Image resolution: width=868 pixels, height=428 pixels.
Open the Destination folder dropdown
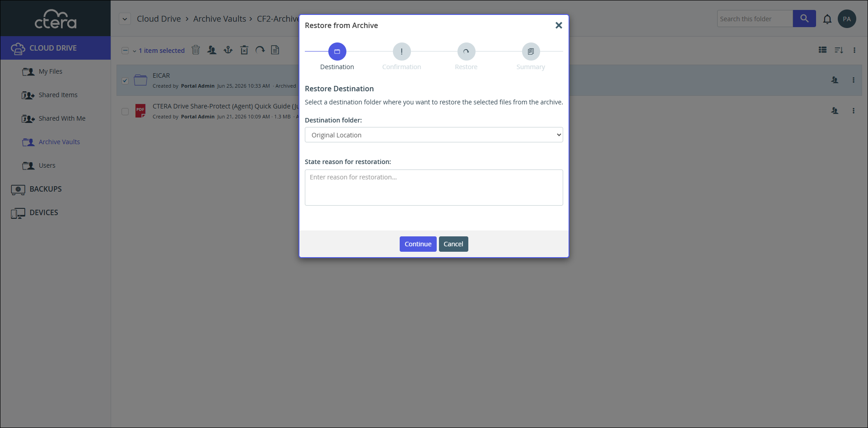pos(434,135)
